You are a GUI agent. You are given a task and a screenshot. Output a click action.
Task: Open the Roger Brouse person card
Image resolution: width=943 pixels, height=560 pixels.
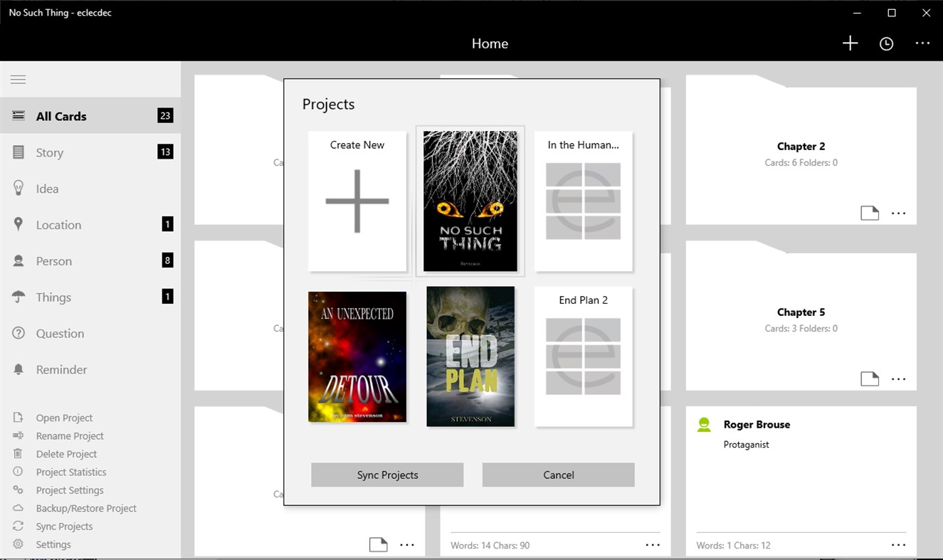click(x=801, y=481)
